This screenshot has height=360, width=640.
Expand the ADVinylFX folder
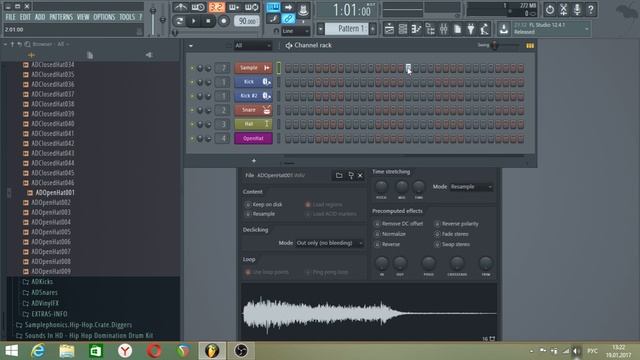pyautogui.click(x=41, y=303)
